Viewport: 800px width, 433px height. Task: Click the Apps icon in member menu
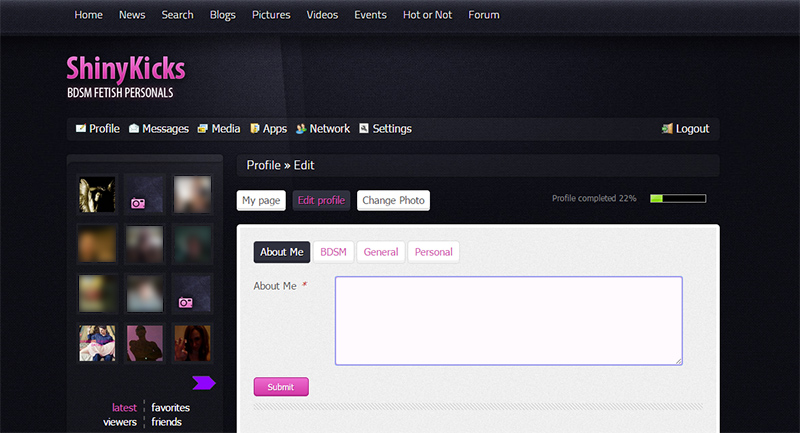pos(255,129)
